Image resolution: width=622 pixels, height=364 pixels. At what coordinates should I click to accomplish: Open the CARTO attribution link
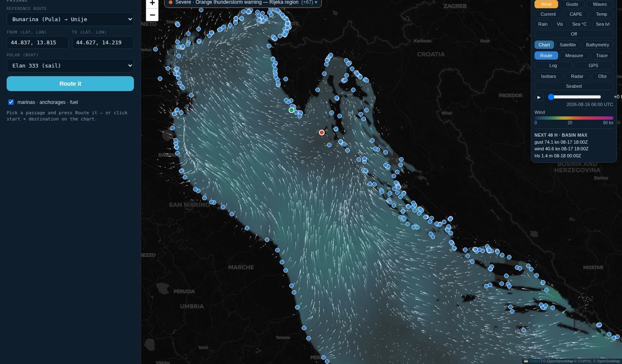(x=585, y=361)
